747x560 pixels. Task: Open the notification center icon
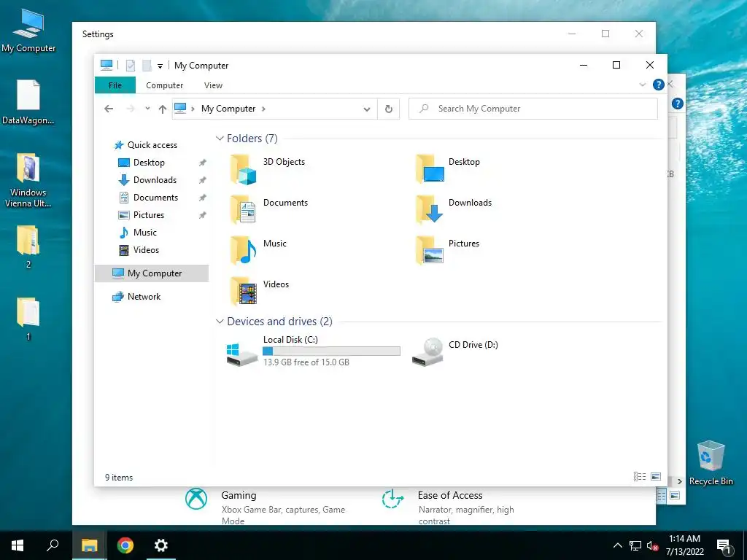coord(724,546)
